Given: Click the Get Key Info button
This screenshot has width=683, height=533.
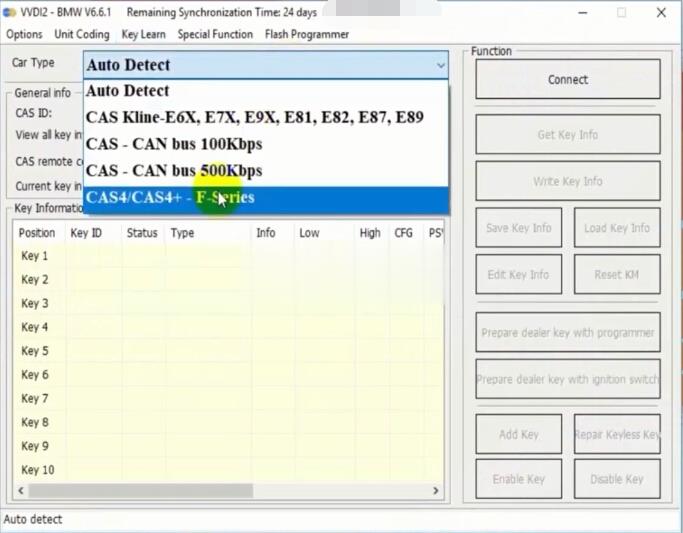Looking at the screenshot, I should tap(568, 135).
